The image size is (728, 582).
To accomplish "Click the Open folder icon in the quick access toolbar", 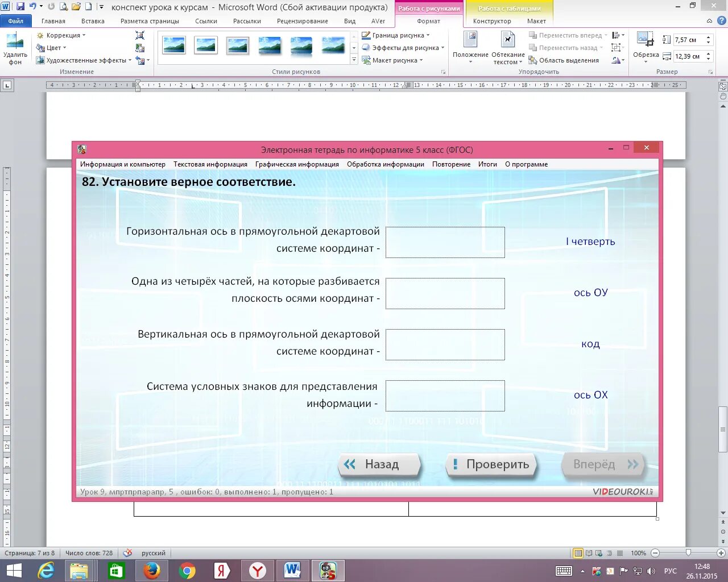I will tap(76, 7).
